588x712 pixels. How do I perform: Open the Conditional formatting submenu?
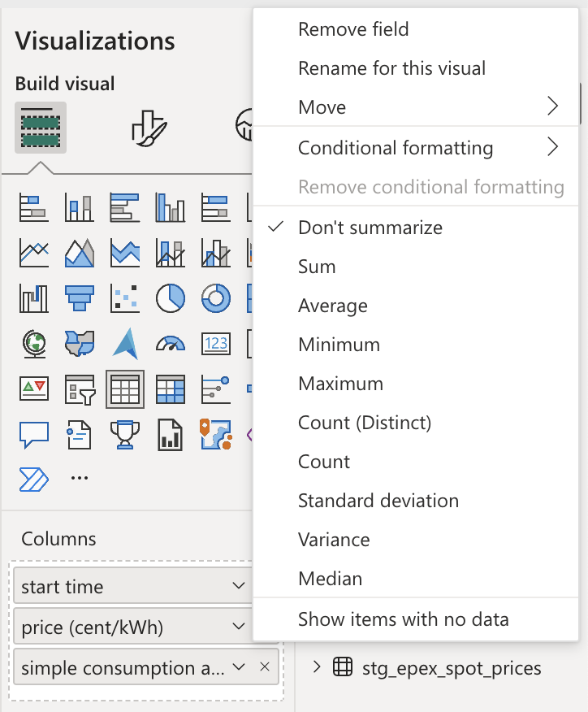pos(396,148)
